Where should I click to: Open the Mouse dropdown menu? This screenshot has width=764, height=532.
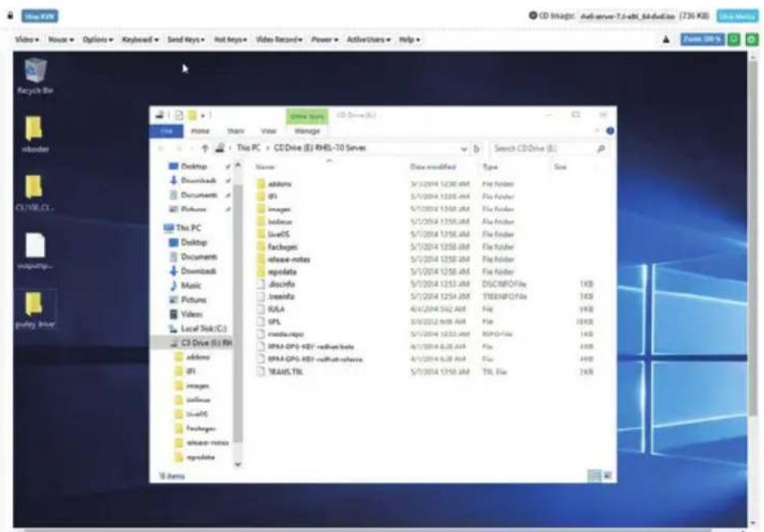pos(61,39)
